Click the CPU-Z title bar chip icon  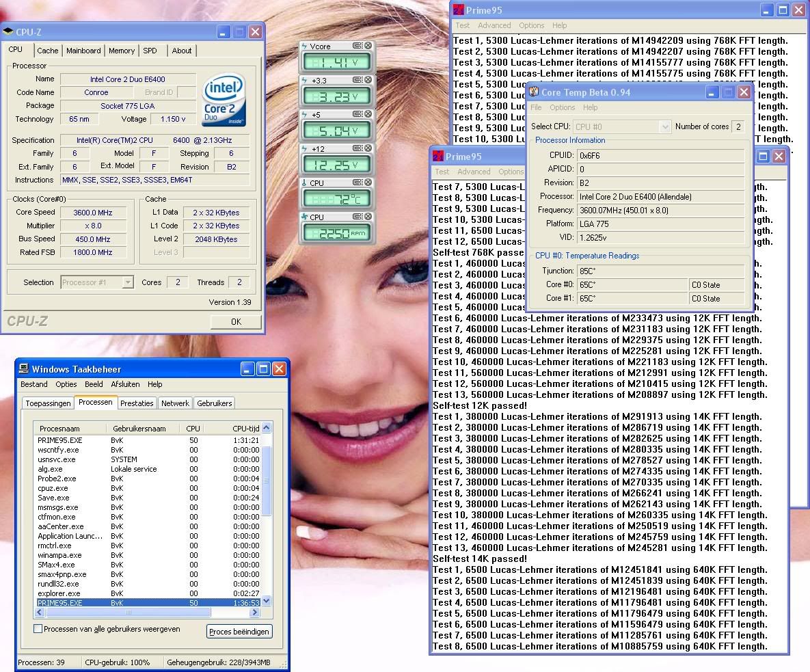[8, 31]
